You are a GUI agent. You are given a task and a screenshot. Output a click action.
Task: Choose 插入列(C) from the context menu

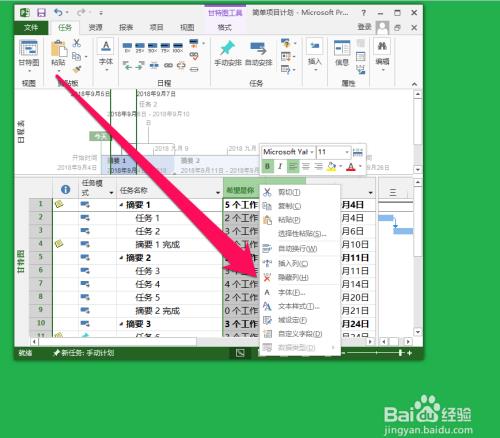click(293, 264)
